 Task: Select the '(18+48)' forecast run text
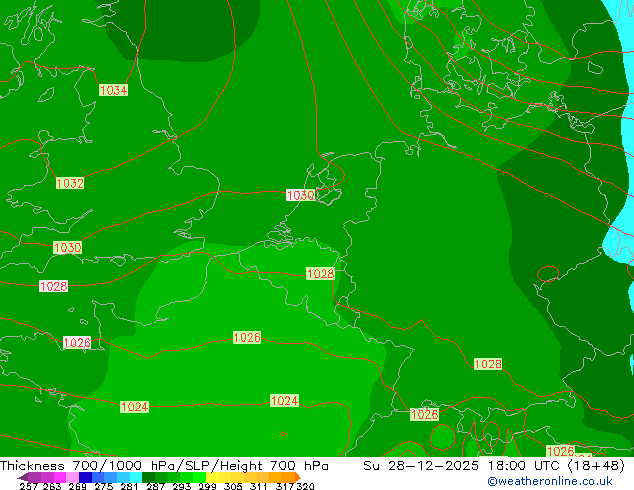[596, 466]
